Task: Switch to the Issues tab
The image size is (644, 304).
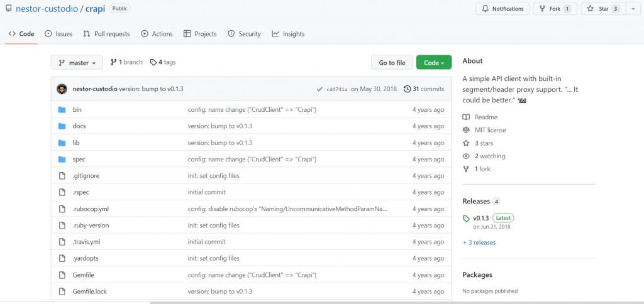Action: click(58, 34)
